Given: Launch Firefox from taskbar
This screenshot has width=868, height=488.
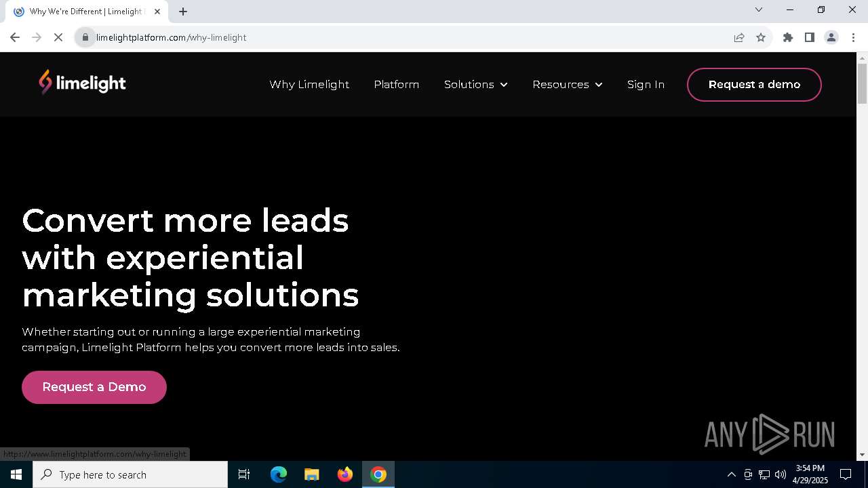Looking at the screenshot, I should (x=345, y=474).
